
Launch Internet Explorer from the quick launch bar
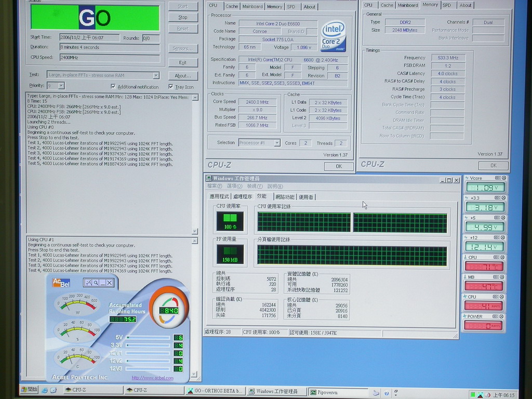tap(45, 390)
